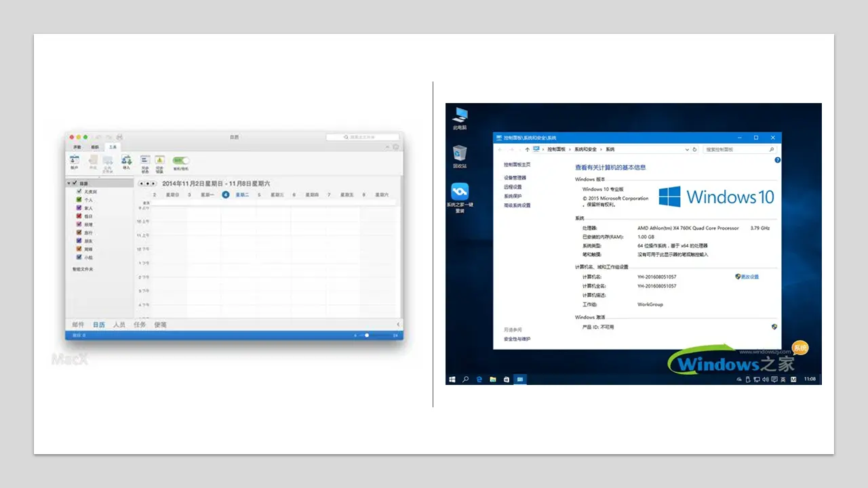Click the up arrow in System window navigation

(527, 149)
